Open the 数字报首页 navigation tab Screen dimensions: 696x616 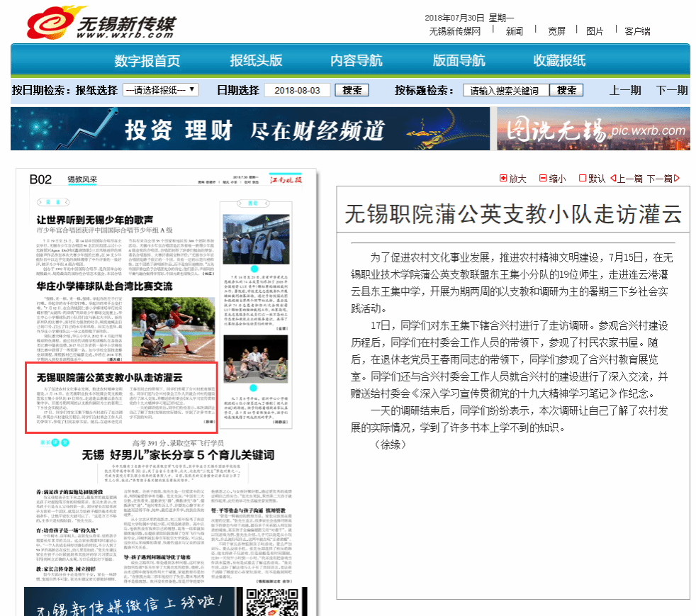[147, 60]
